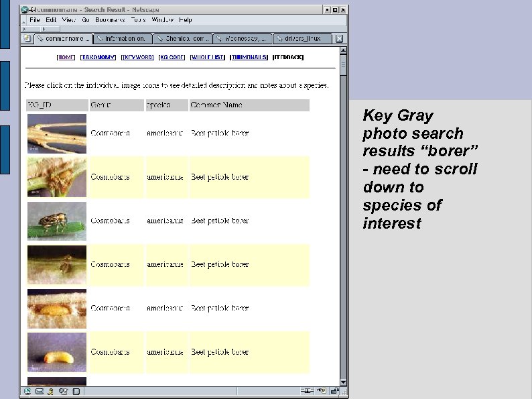The height and width of the screenshot is (399, 532).
Task: Open the Go menu
Action: click(x=86, y=20)
